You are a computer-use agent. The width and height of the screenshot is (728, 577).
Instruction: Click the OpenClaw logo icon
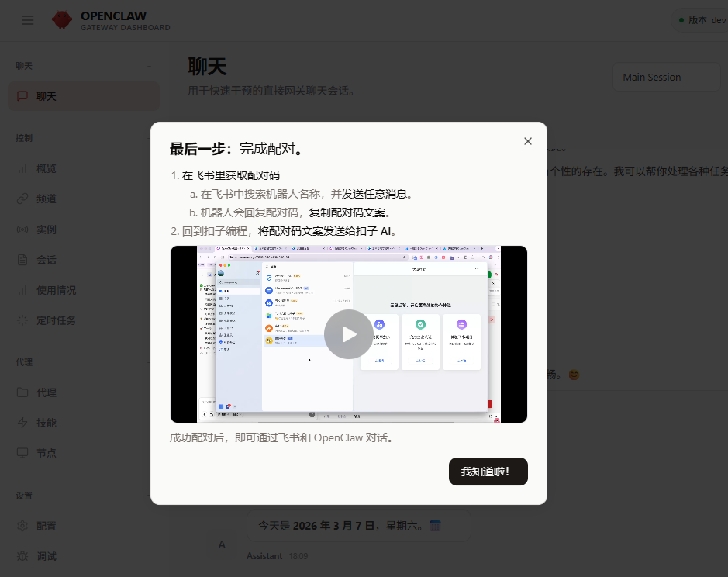point(60,20)
